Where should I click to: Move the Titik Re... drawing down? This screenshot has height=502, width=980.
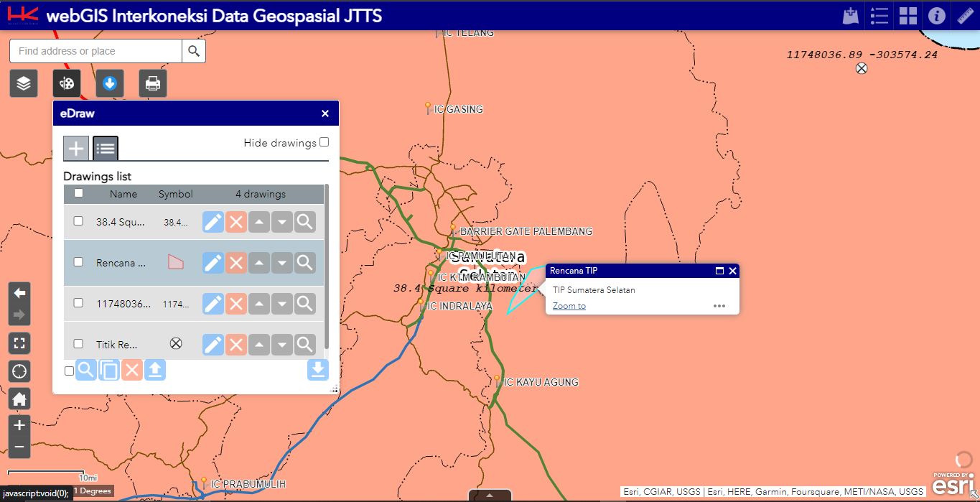[282, 345]
